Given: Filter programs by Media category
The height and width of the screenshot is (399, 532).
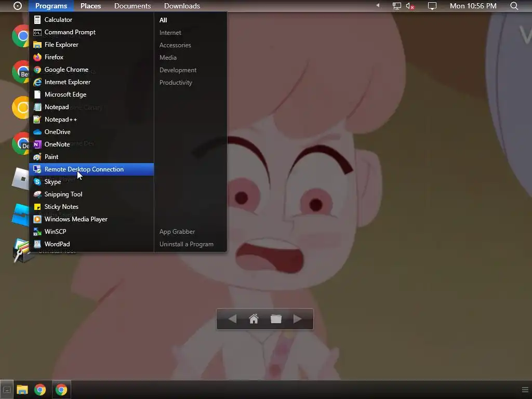Looking at the screenshot, I should click(168, 58).
